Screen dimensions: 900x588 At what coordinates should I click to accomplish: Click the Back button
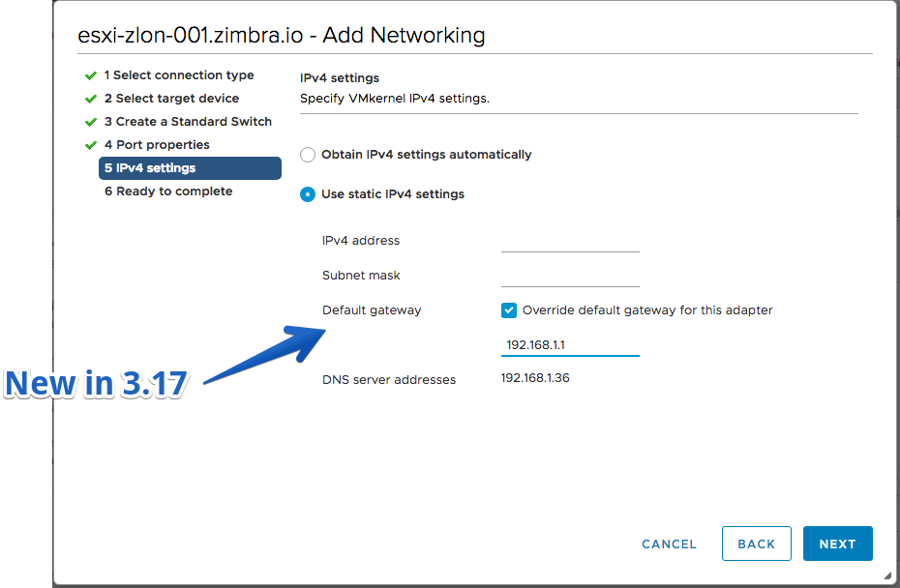pos(757,544)
